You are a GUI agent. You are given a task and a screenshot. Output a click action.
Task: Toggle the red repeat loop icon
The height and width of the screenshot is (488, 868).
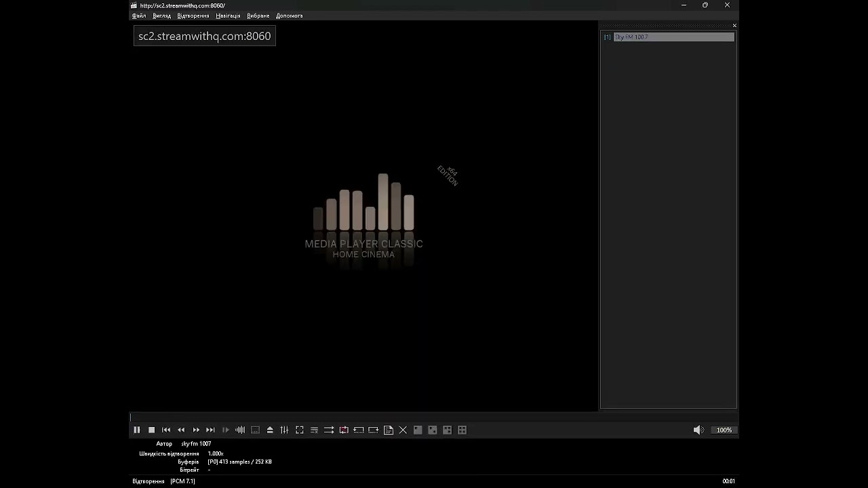[344, 430]
